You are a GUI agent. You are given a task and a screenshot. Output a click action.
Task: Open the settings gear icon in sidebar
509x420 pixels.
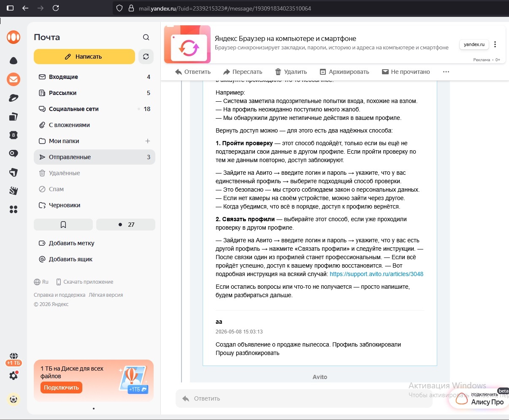tap(14, 375)
